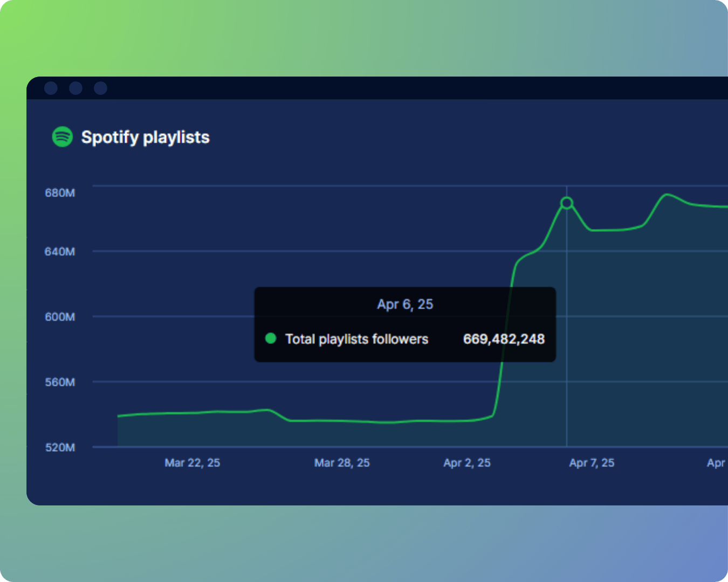Click the tooltip date Apr 6, 25
The image size is (728, 582).
(404, 304)
